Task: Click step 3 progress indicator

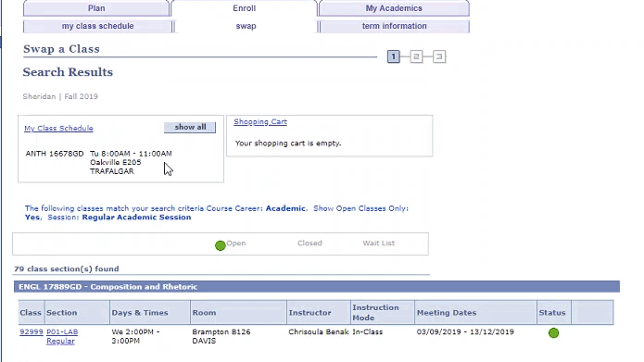Action: [439, 56]
